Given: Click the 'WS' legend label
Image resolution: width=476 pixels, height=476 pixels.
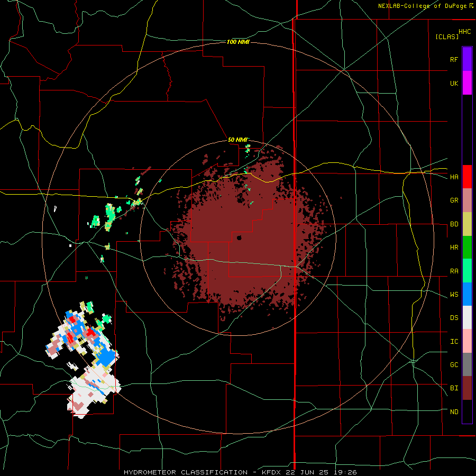Looking at the screenshot, I should click(x=454, y=295).
